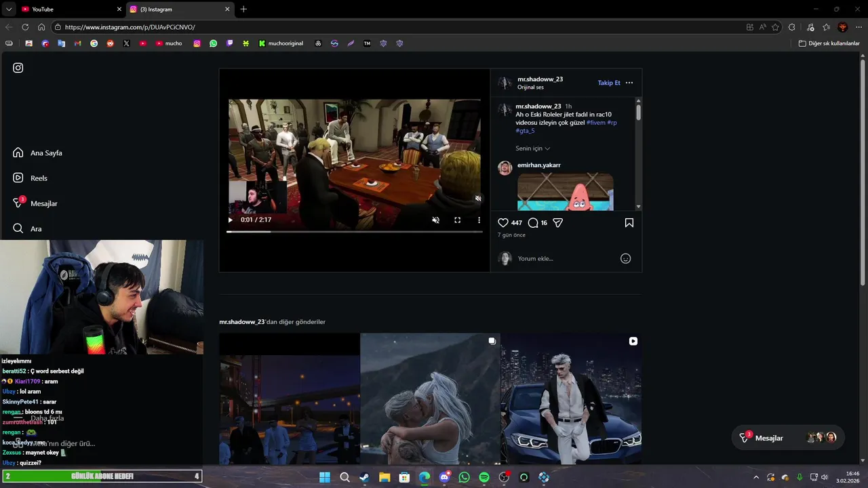
Task: Open read aloud icon in address bar
Action: pyautogui.click(x=762, y=27)
